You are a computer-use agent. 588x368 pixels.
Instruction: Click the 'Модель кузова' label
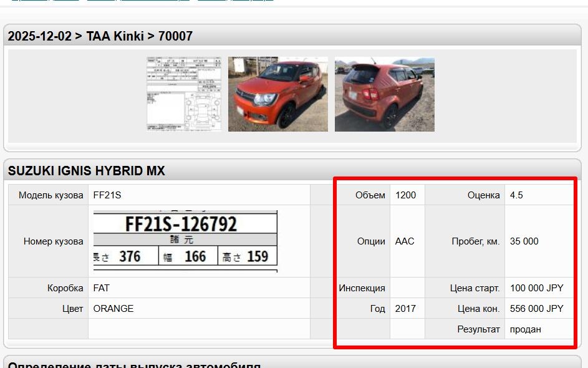(x=51, y=195)
